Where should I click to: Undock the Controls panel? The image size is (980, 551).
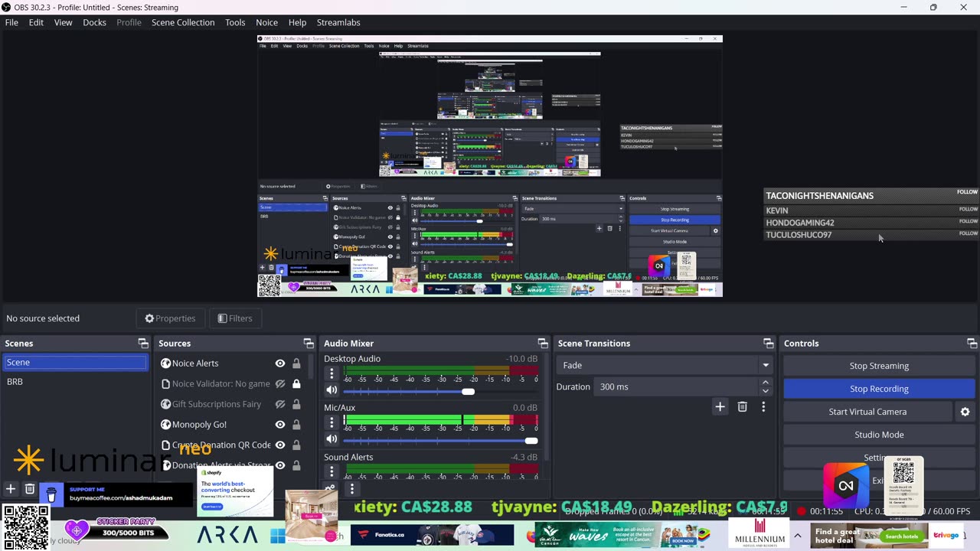[x=972, y=344]
